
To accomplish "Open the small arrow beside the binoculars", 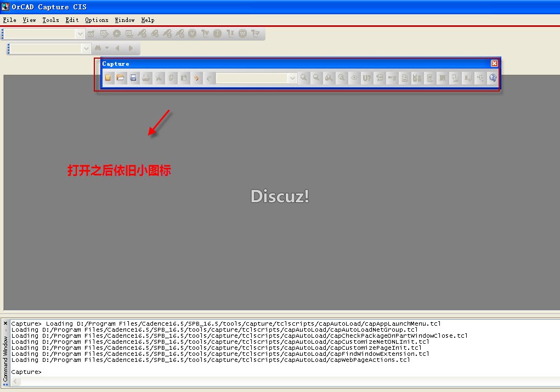I will [x=107, y=48].
